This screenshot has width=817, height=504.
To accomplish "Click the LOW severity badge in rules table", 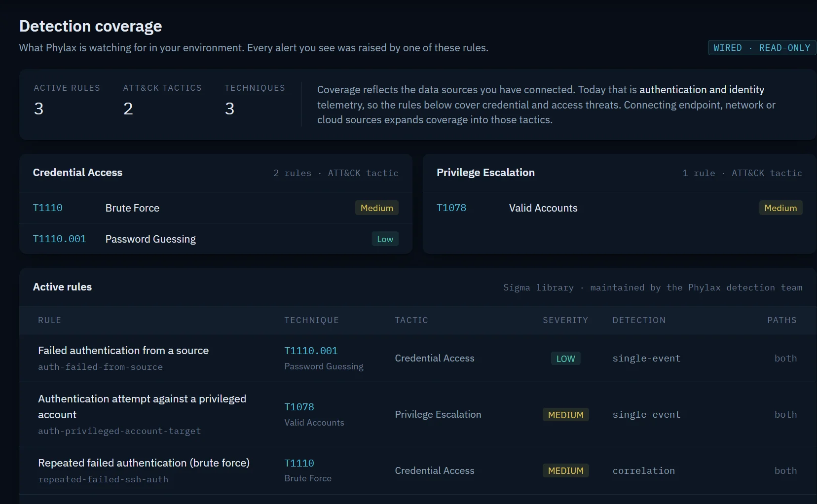I will [x=565, y=359].
